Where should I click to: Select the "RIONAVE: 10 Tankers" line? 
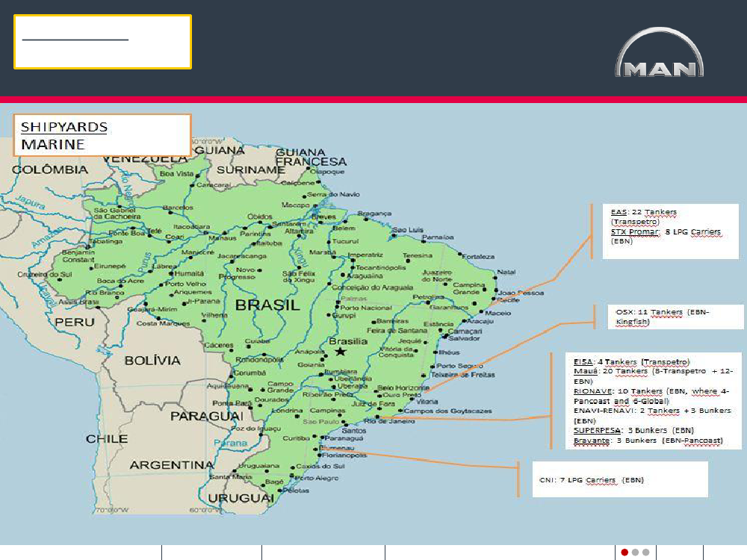point(651,396)
